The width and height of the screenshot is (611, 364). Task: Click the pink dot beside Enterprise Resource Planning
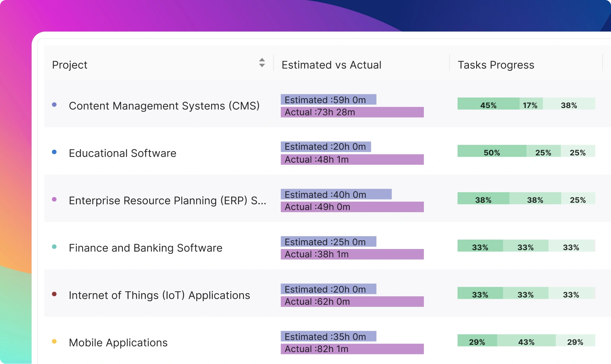click(54, 199)
